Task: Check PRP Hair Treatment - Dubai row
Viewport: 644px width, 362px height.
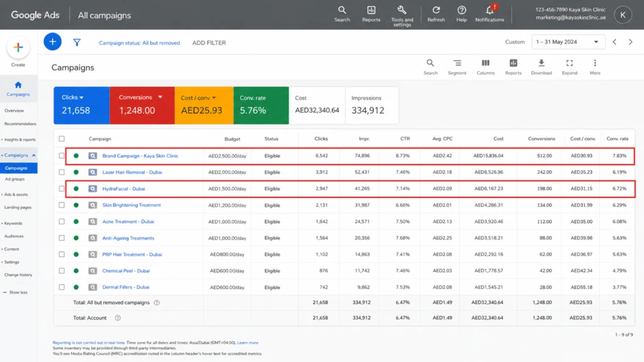Action: pyautogui.click(x=62, y=254)
